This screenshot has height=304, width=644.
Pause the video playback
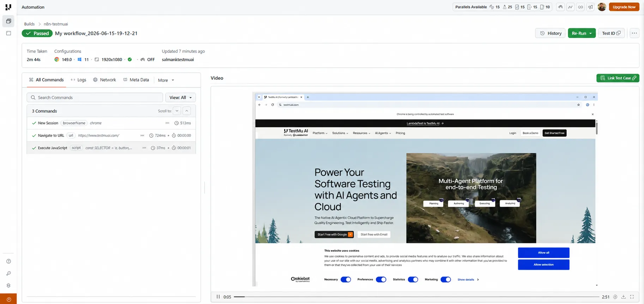[218, 297]
